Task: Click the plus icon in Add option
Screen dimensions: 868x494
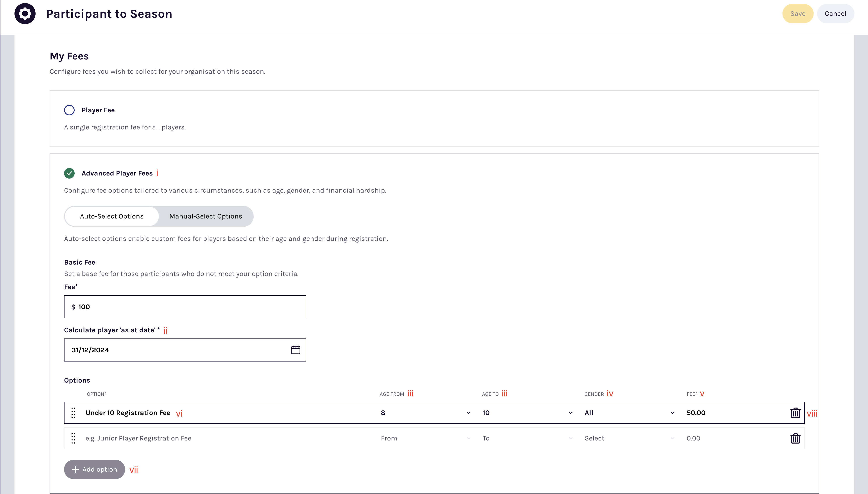Action: click(x=75, y=470)
